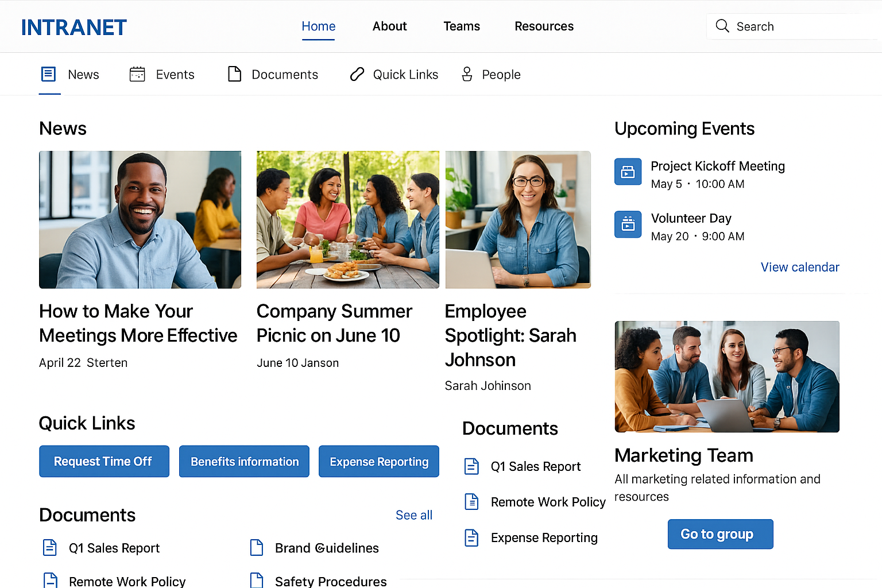Click inside the Search input field
The image size is (882, 588).
tap(792, 26)
